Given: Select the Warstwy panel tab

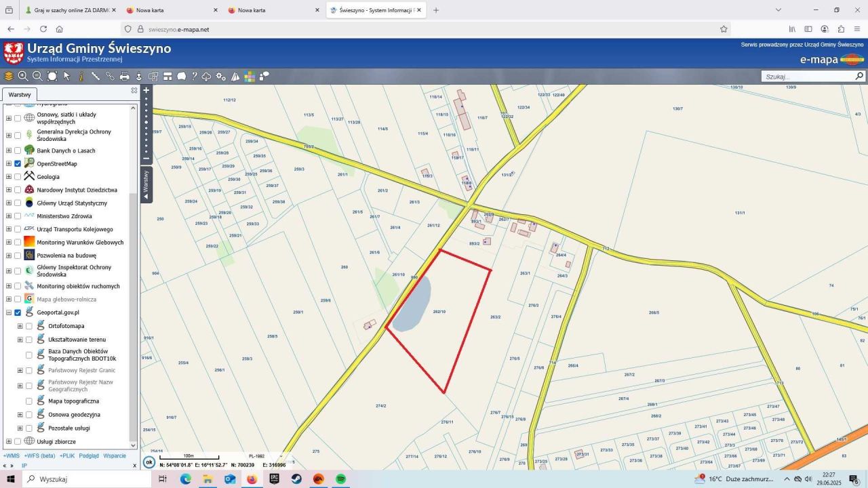Looking at the screenshot, I should point(20,95).
